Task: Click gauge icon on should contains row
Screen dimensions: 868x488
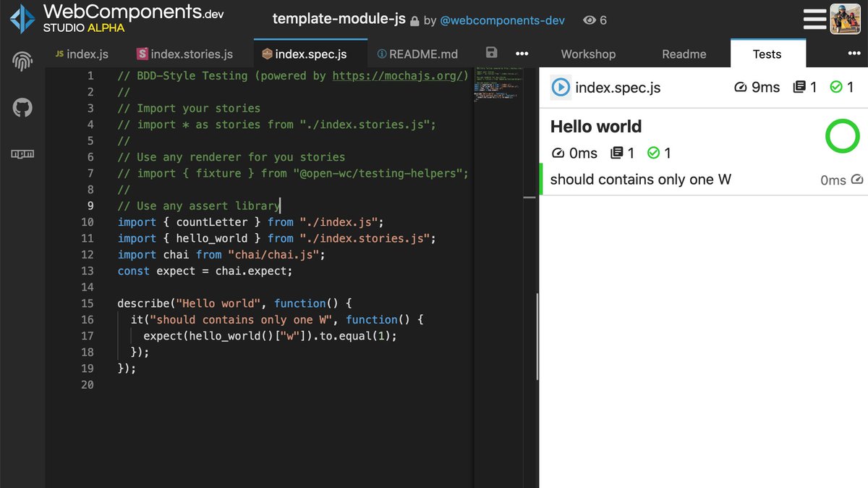Action: point(857,180)
